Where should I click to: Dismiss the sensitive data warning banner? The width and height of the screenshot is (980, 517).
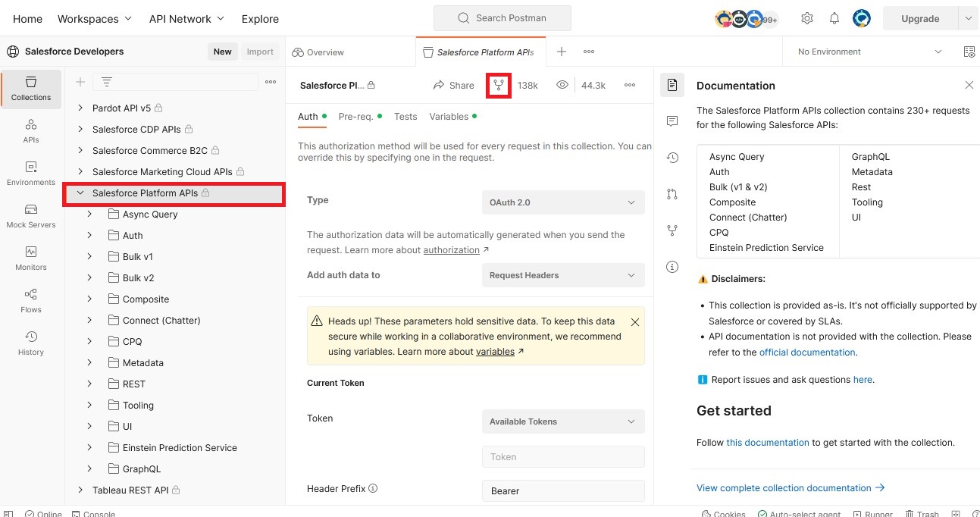coord(635,321)
